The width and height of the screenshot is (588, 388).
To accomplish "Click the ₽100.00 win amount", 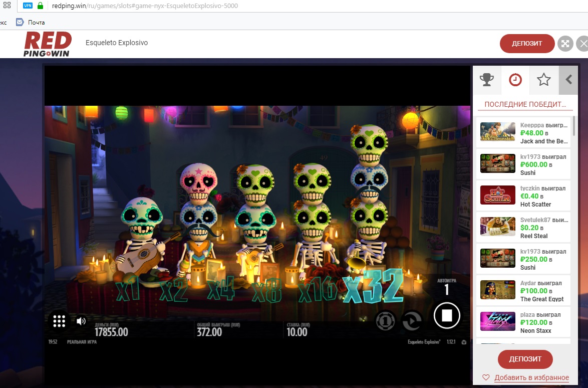I will pyautogui.click(x=533, y=291).
